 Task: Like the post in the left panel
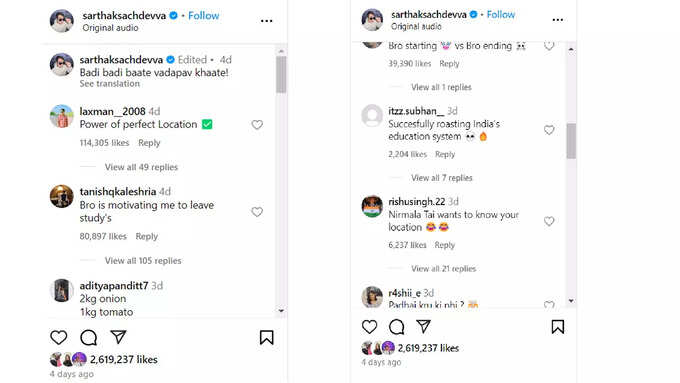pyautogui.click(x=59, y=337)
